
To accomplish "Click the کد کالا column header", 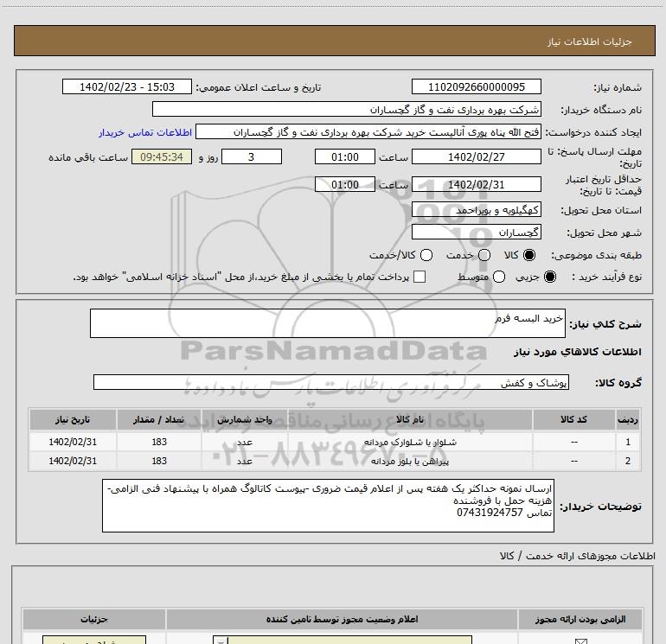I will click(x=573, y=419).
